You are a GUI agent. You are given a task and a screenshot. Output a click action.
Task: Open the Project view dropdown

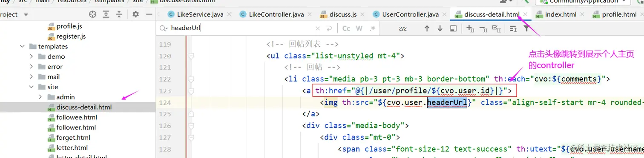(26, 14)
